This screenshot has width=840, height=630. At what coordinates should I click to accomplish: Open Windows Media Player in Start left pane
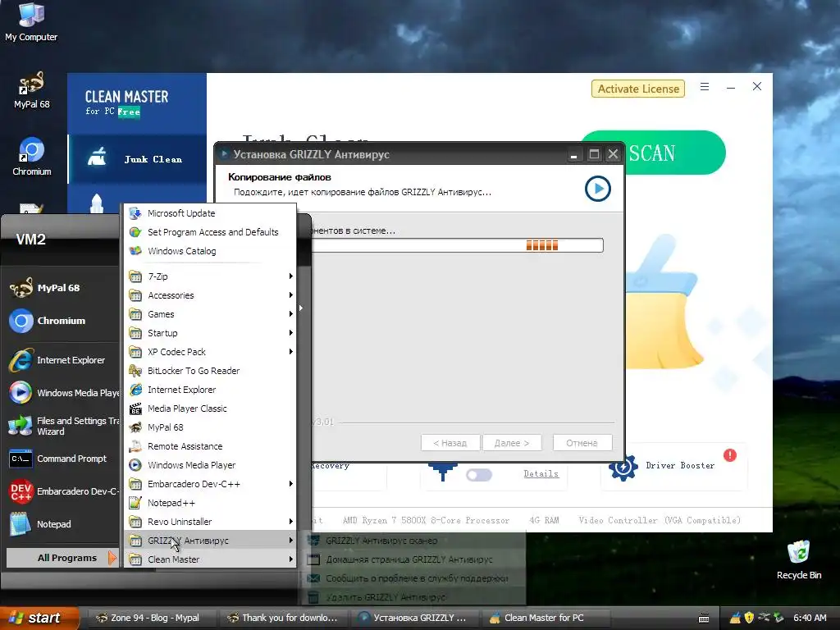point(62,393)
